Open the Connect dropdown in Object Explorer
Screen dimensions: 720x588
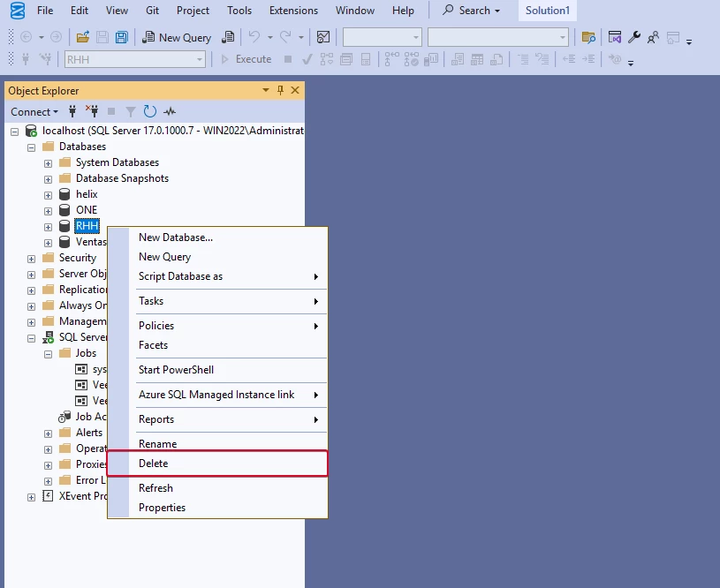click(x=34, y=111)
